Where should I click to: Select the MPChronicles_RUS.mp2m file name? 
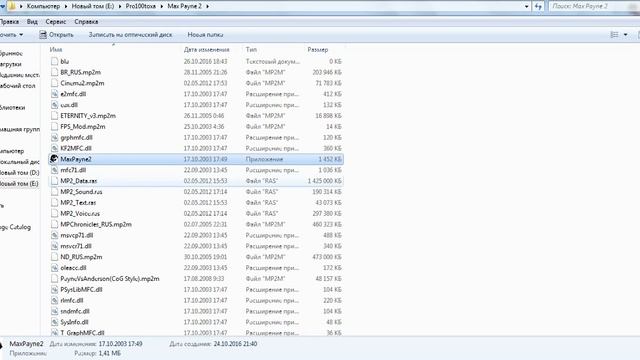coord(96,224)
